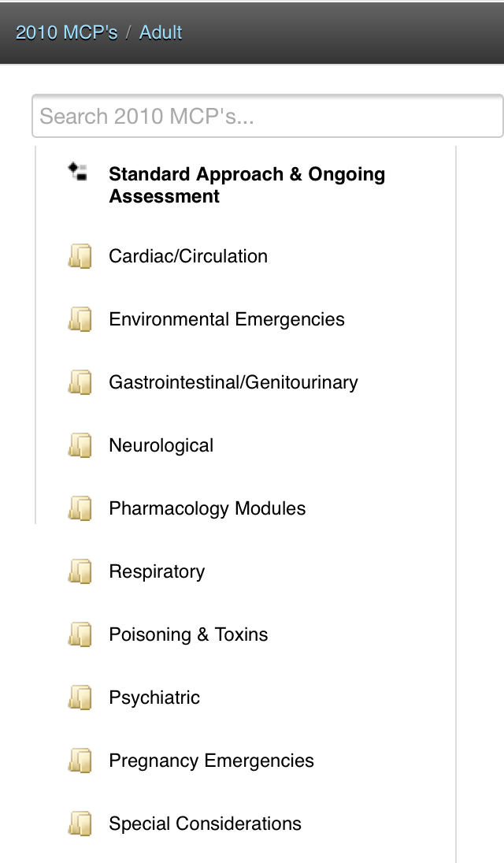Select the Adult breadcrumb link
Screen dimensions: 504x863
(161, 32)
